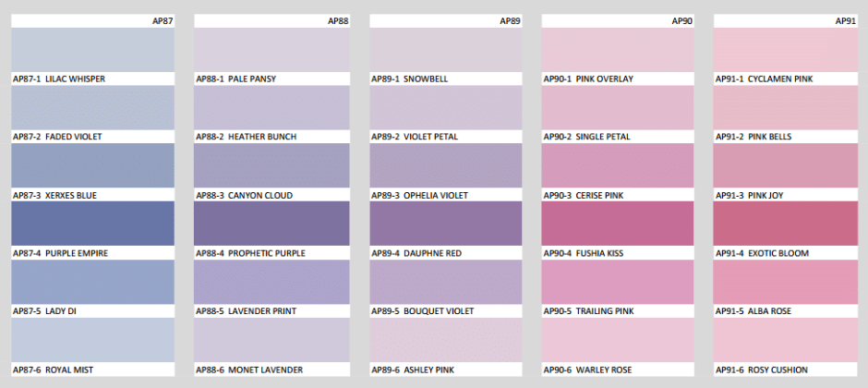The height and width of the screenshot is (388, 868).
Task: Select the Canyon Cloud color swatch
Action: coord(272,165)
